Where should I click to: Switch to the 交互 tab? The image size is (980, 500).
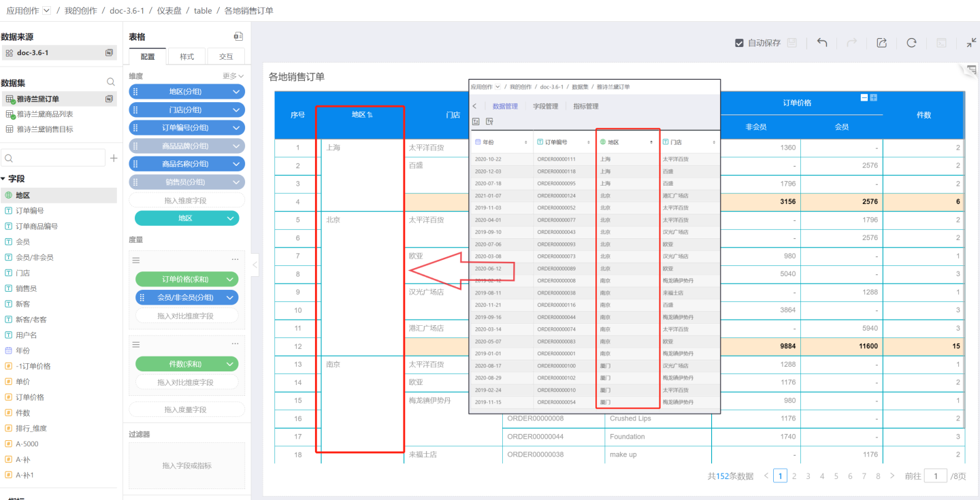pos(226,56)
